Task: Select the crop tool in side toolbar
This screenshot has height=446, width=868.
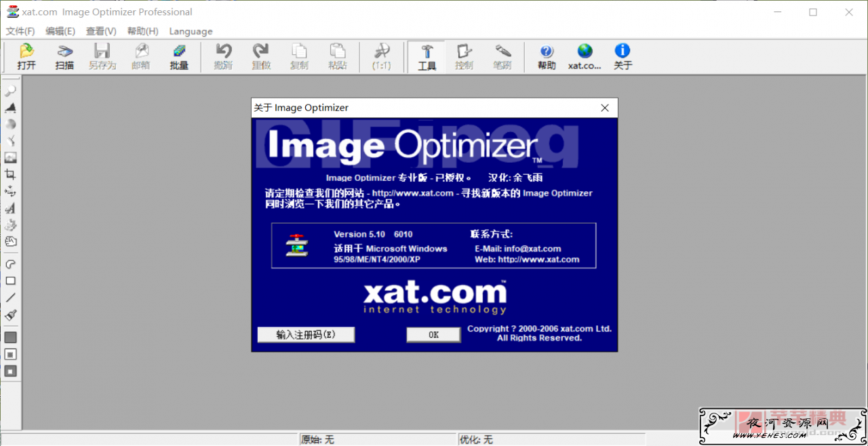Action: (x=11, y=175)
